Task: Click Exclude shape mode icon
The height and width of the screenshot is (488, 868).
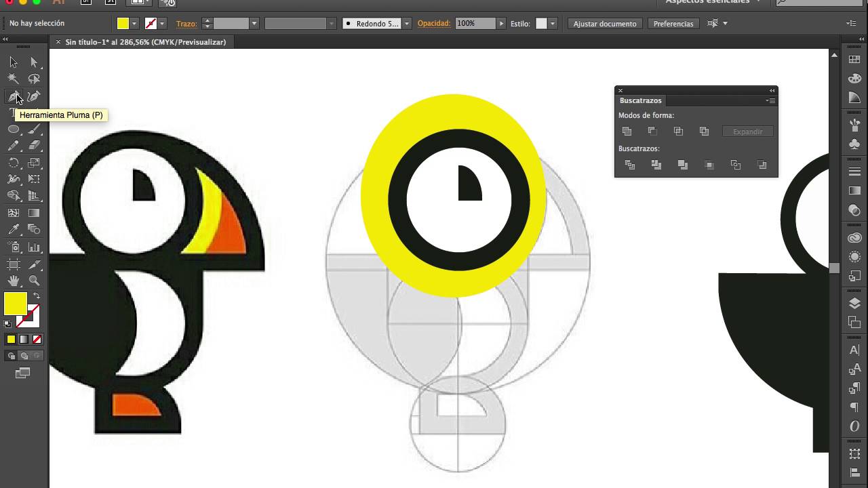Action: coord(704,131)
